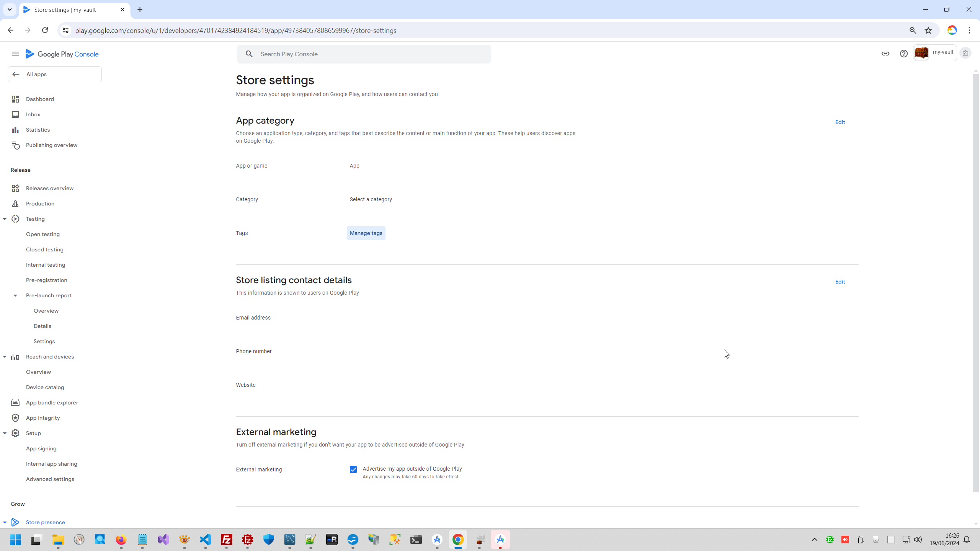Open the Dashboard icon in sidebar
The image size is (980, 551).
[x=15, y=99]
